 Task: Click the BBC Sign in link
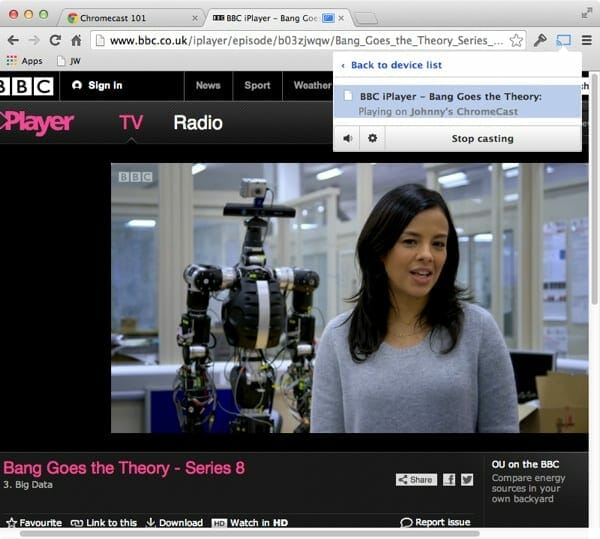(x=97, y=85)
